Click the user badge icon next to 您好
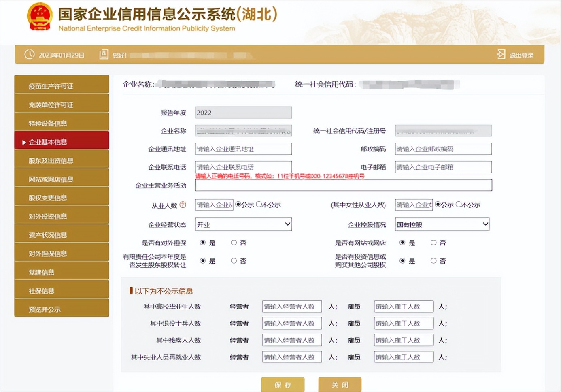The image size is (561, 392). pyautogui.click(x=104, y=54)
